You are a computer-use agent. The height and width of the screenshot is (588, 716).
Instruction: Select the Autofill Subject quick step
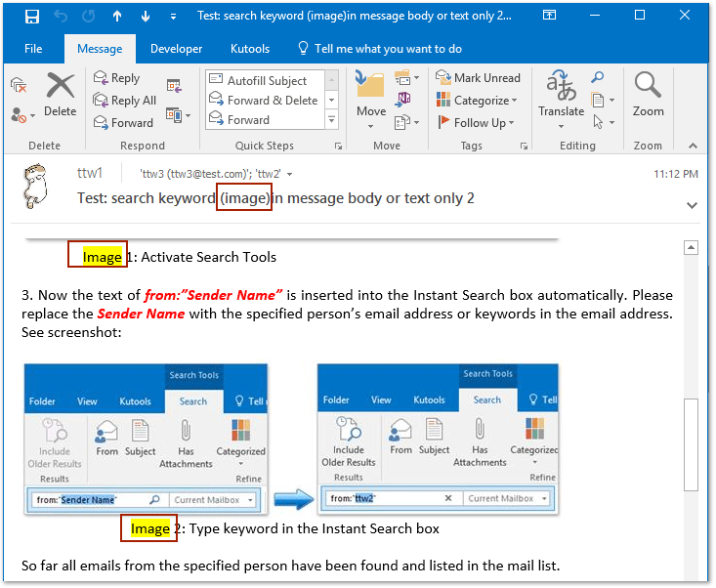[x=266, y=80]
